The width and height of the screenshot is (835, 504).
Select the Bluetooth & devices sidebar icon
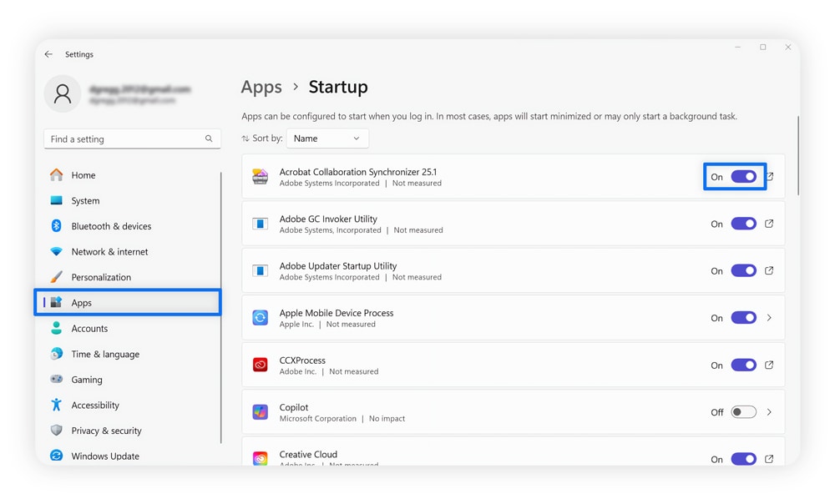click(57, 225)
